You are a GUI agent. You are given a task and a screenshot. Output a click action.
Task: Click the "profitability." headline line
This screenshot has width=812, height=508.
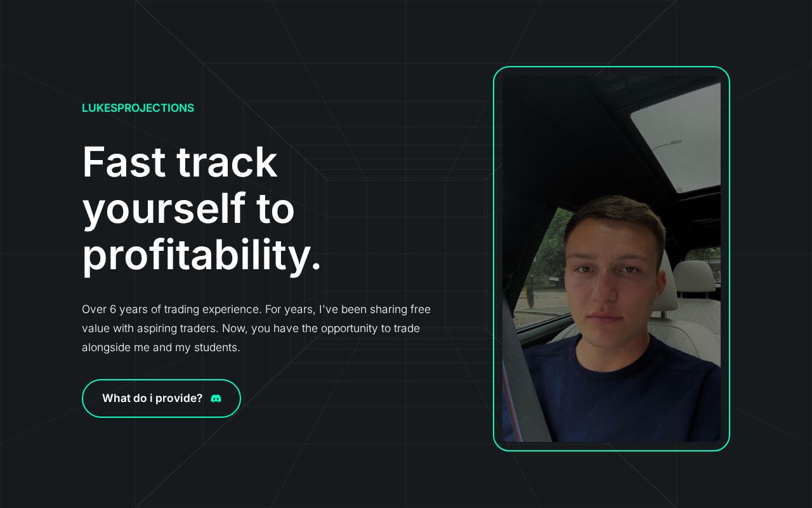[202, 255]
